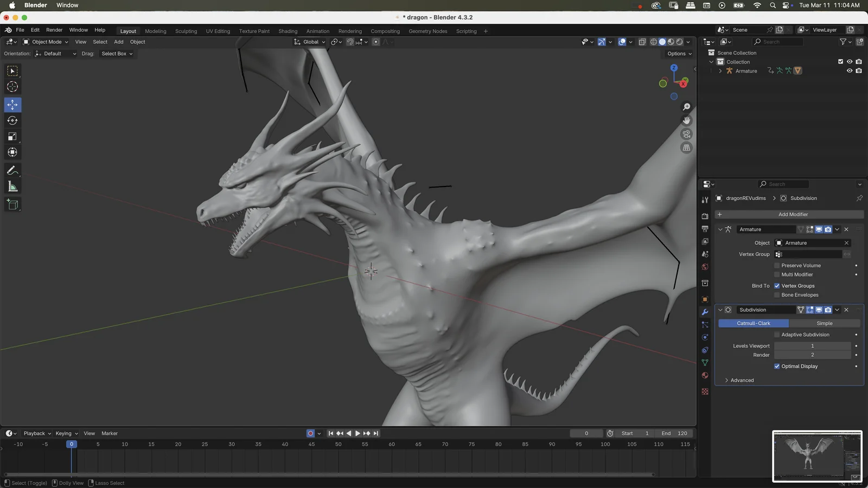Click the Add Modifier button
This screenshot has height=488, width=868.
point(794,214)
